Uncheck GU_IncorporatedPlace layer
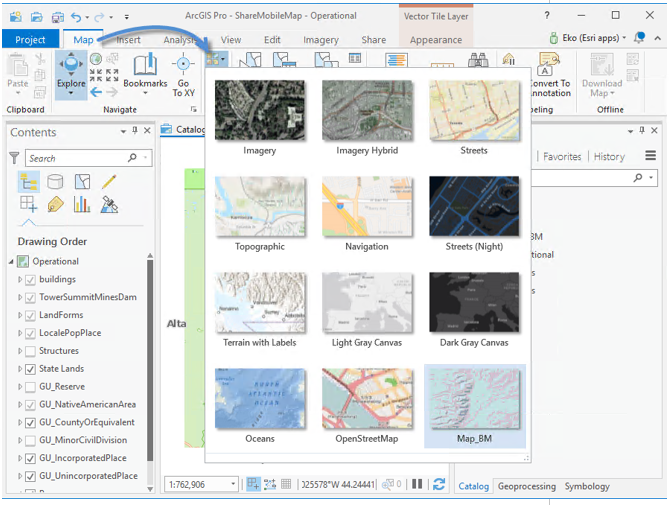The image size is (671, 505). 30,459
